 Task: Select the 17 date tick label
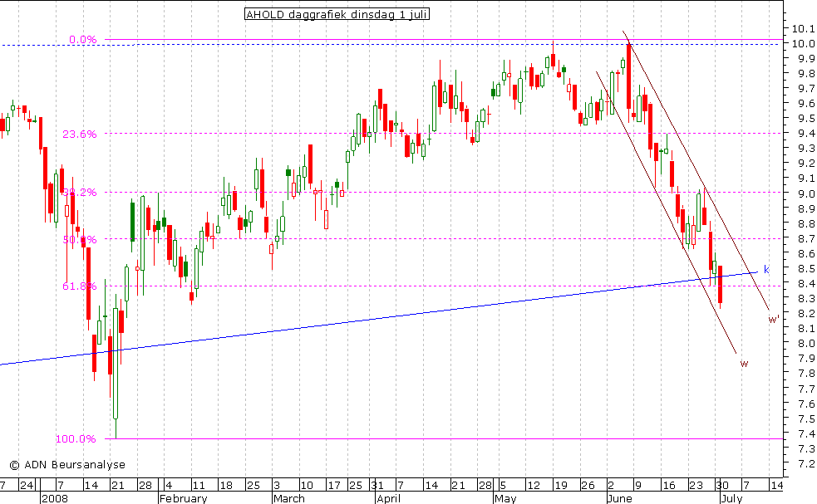pyautogui.click(x=333, y=485)
